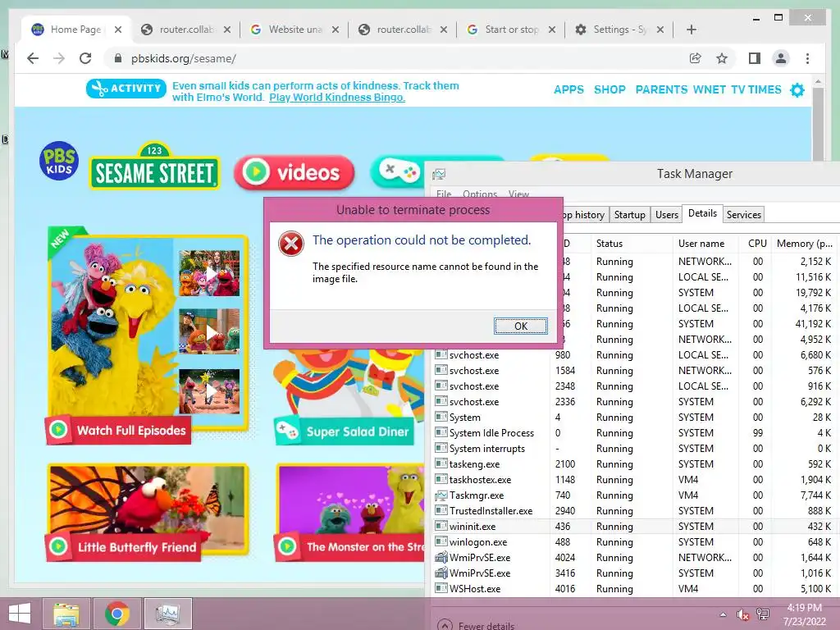Open the Options menu in Task Manager
The height and width of the screenshot is (630, 840).
[x=479, y=194]
